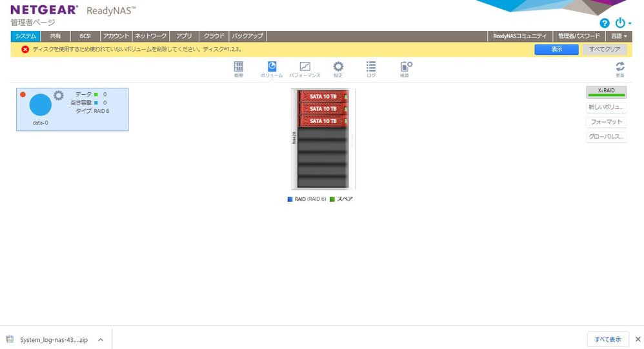644x349 pixels.
Task: Click the power button icon at top right
Action: pyautogui.click(x=620, y=23)
